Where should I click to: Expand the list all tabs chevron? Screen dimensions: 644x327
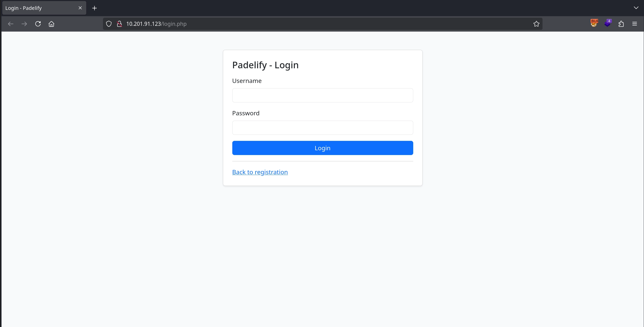tap(636, 8)
